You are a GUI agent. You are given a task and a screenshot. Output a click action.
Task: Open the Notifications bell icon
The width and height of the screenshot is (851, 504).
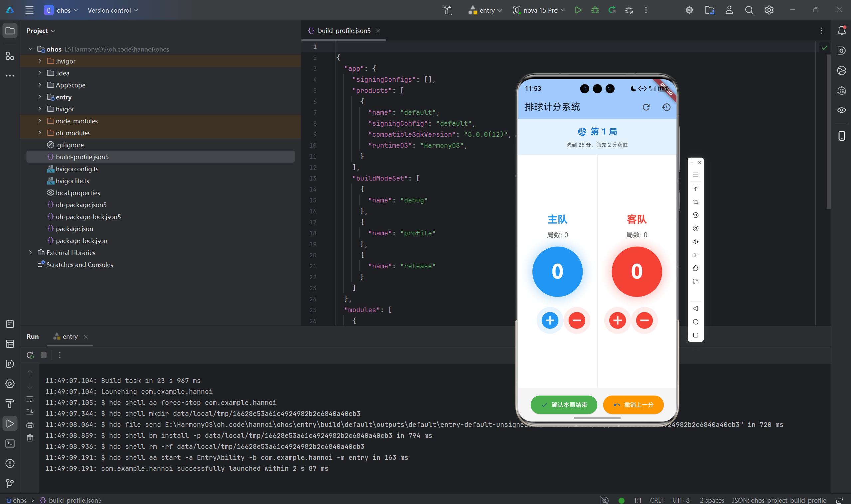[841, 31]
